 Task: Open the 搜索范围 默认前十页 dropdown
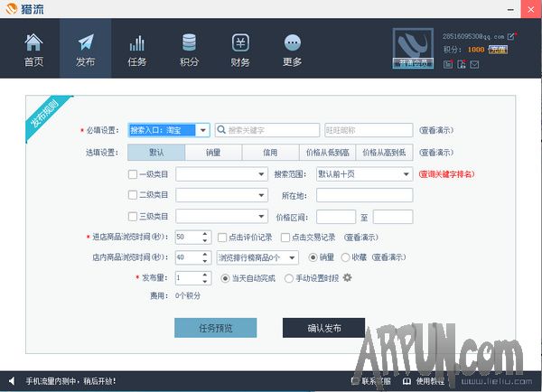point(406,174)
